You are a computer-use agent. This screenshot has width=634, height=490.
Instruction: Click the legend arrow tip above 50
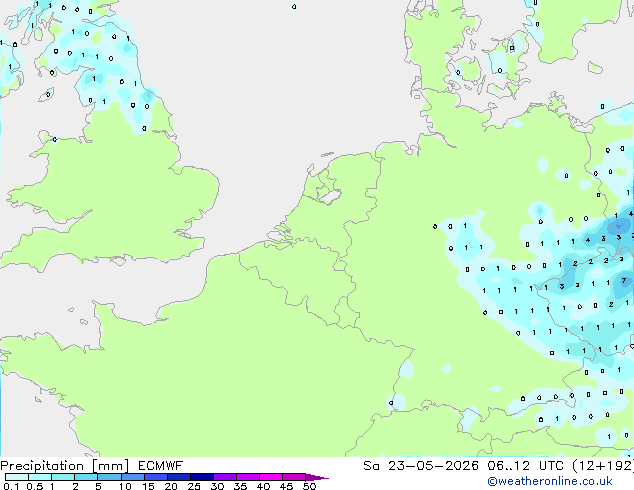click(x=317, y=477)
